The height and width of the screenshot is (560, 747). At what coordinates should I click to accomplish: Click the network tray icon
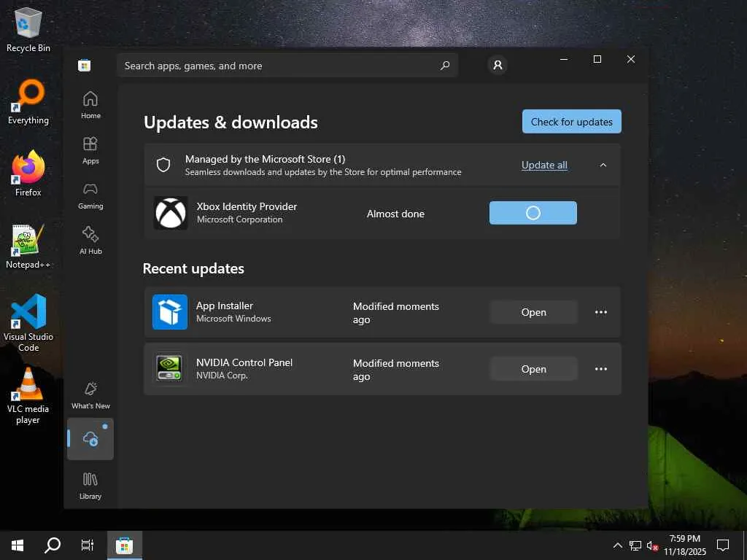(x=635, y=545)
